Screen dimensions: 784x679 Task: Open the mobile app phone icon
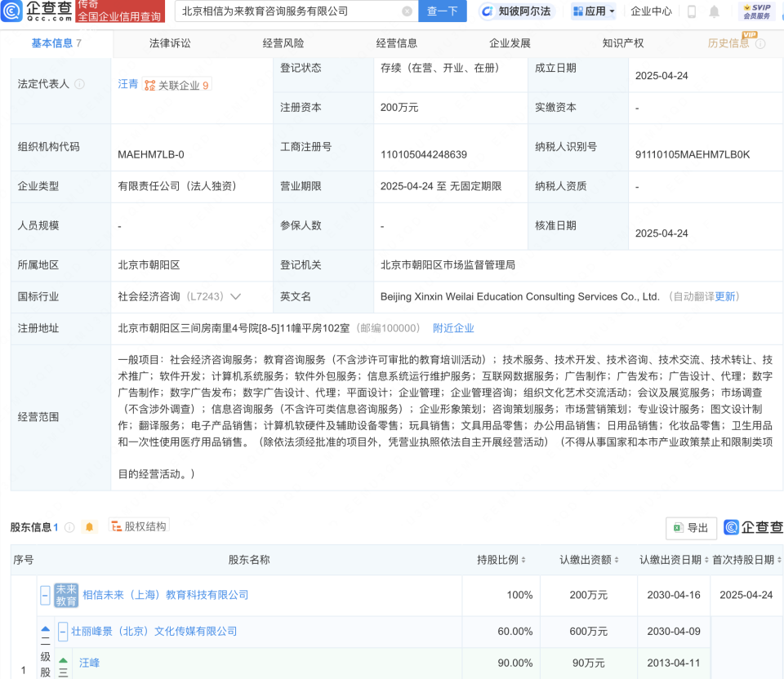pyautogui.click(x=691, y=11)
